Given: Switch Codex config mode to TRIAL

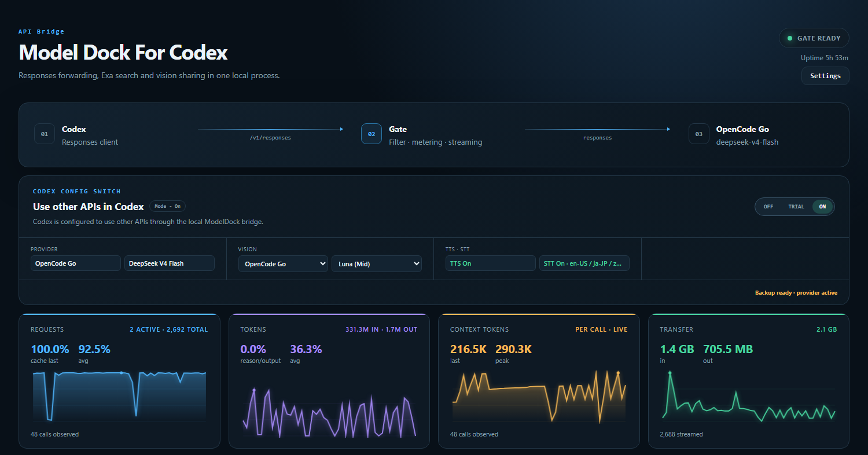Looking at the screenshot, I should [x=796, y=207].
